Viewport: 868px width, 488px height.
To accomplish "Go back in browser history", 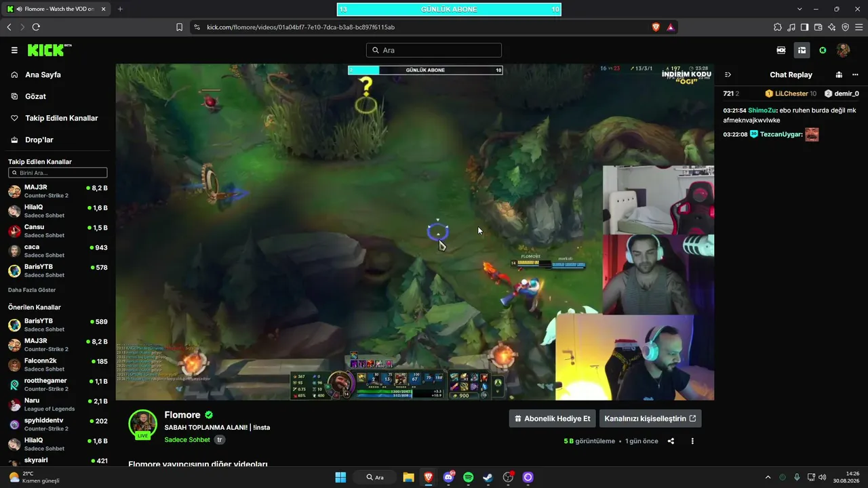I will point(9,27).
